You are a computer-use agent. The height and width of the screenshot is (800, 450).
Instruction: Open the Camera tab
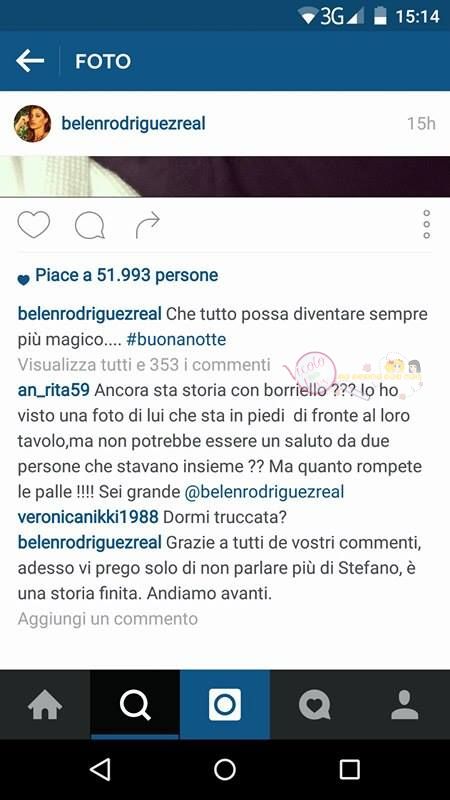(225, 705)
